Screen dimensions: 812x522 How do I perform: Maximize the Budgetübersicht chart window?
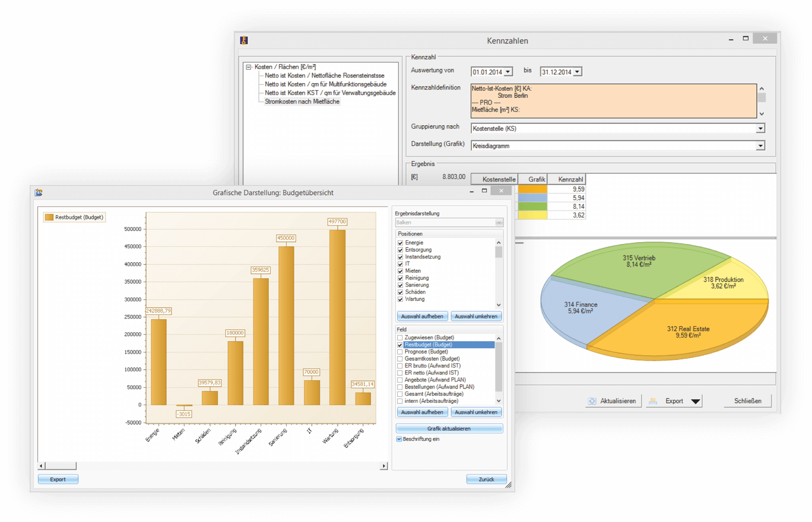(x=484, y=191)
